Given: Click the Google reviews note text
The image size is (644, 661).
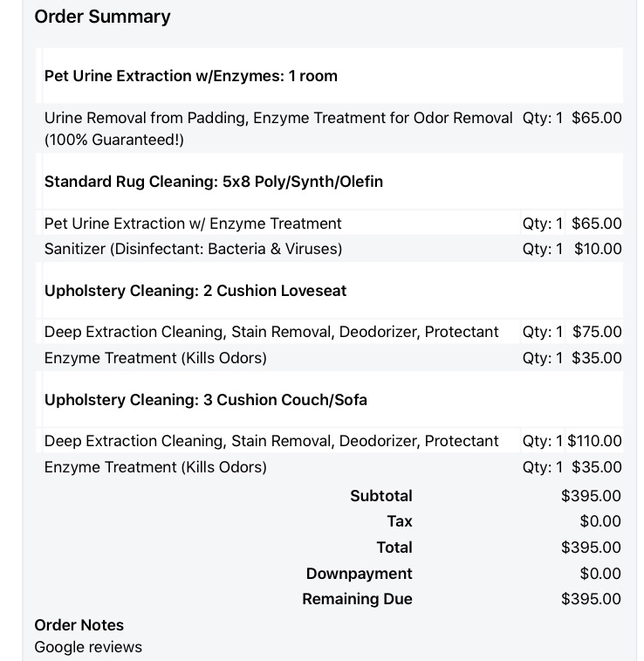Looking at the screenshot, I should (88, 647).
